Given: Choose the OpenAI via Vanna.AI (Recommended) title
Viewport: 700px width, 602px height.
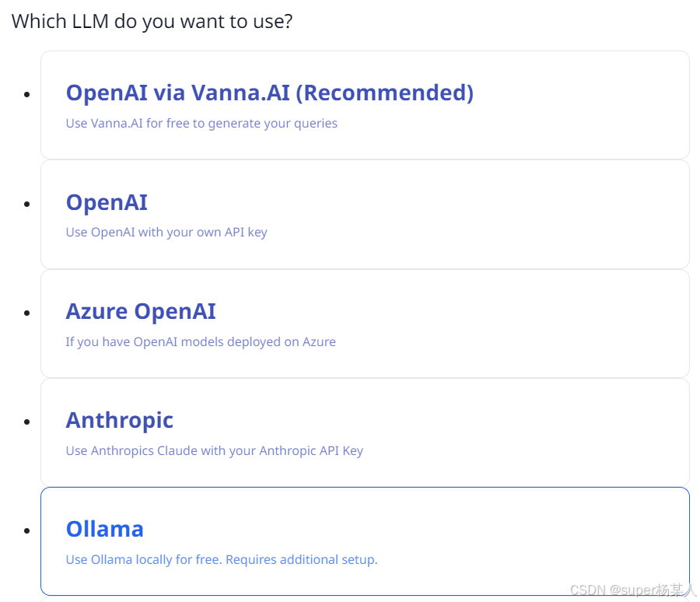Looking at the screenshot, I should pos(269,93).
